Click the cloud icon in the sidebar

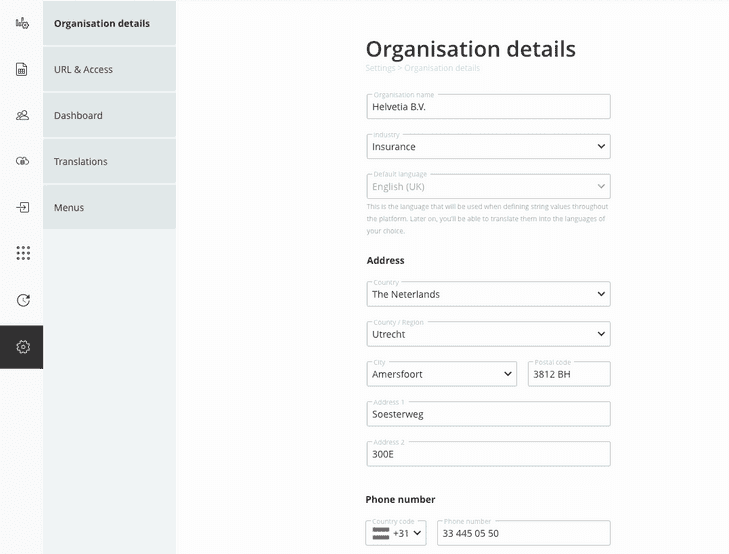(x=22, y=161)
